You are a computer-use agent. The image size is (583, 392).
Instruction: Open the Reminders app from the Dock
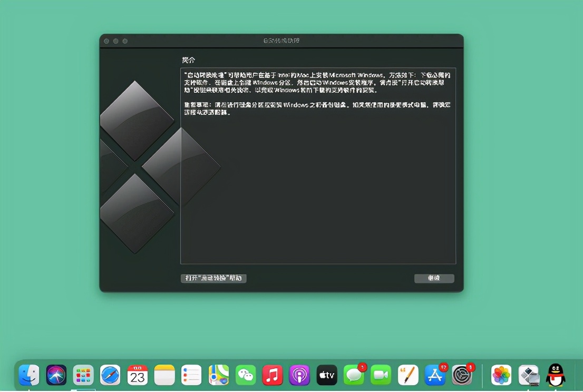191,375
